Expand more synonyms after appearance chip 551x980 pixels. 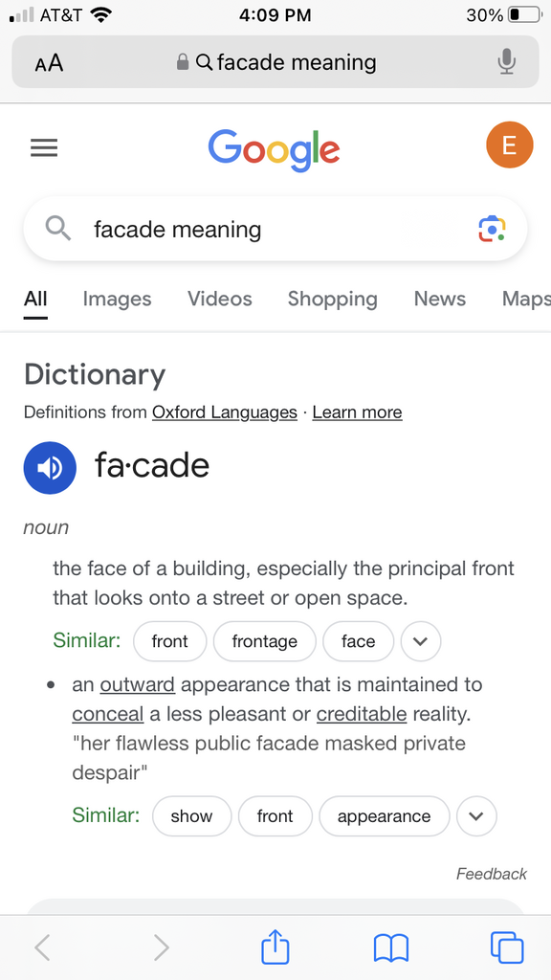(x=476, y=815)
